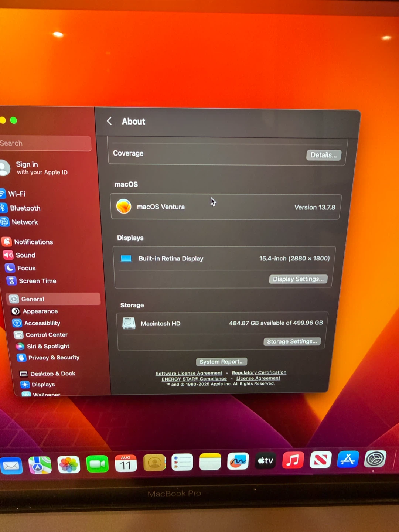Open Screen Time settings in sidebar

[x=31, y=281]
